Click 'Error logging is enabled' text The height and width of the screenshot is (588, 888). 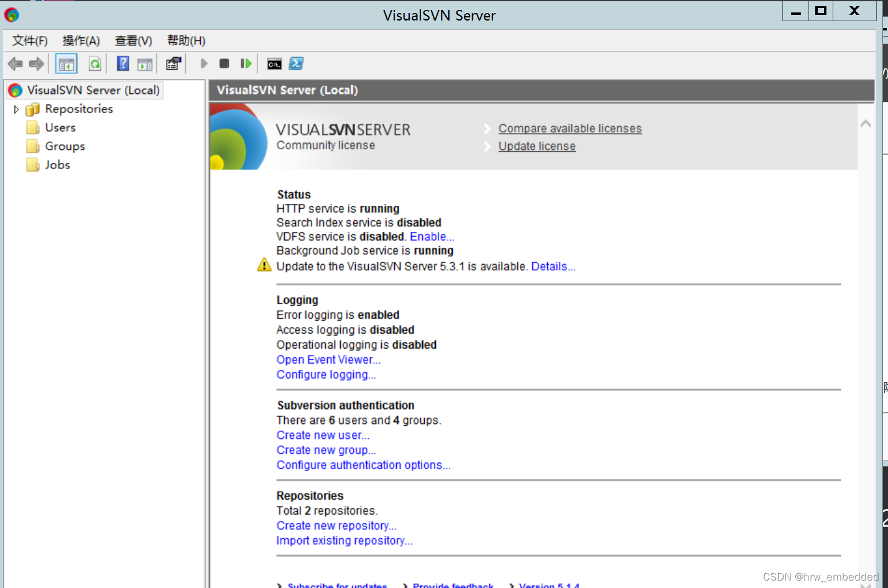(338, 315)
